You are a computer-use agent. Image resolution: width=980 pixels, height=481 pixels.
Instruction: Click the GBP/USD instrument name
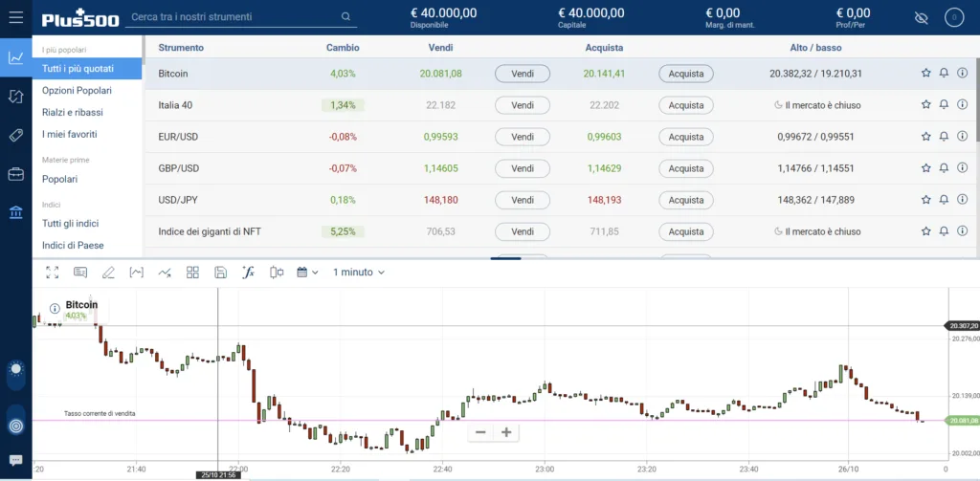[x=179, y=168]
